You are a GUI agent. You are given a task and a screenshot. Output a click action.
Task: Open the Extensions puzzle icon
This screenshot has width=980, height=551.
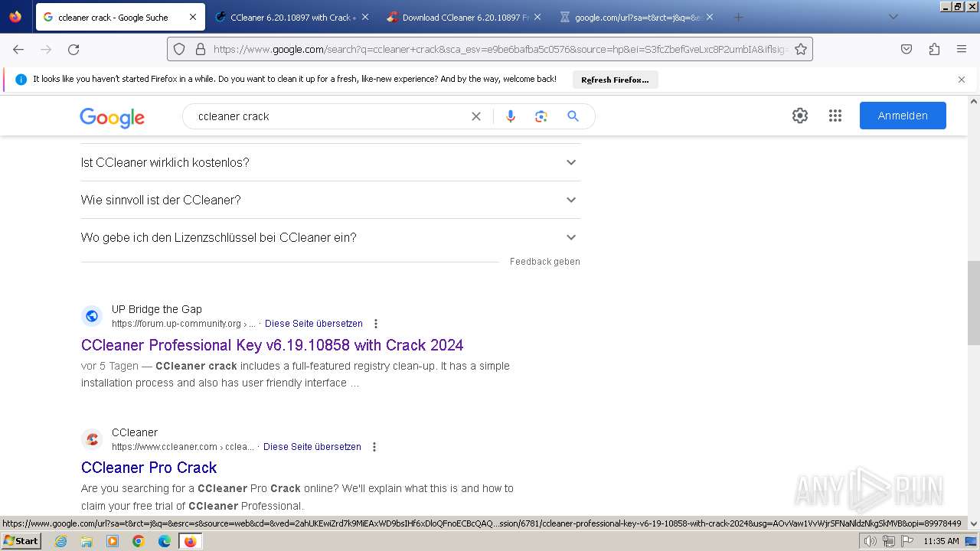coord(934,49)
